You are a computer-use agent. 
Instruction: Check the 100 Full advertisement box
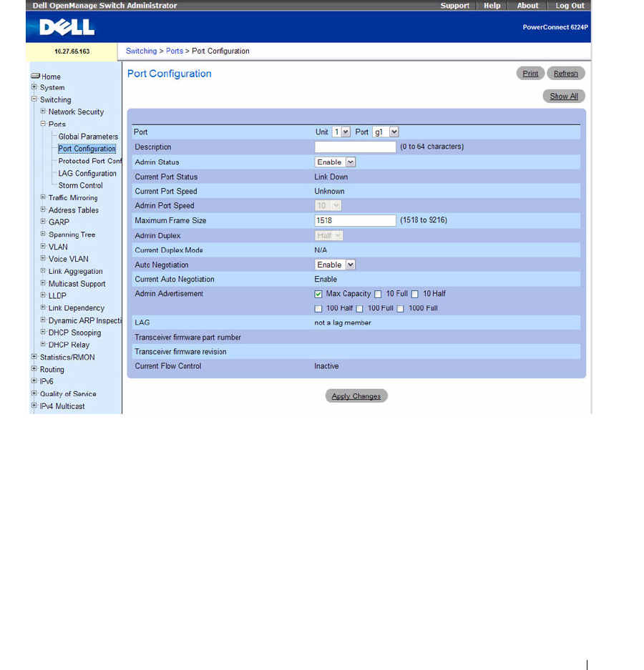click(x=360, y=308)
